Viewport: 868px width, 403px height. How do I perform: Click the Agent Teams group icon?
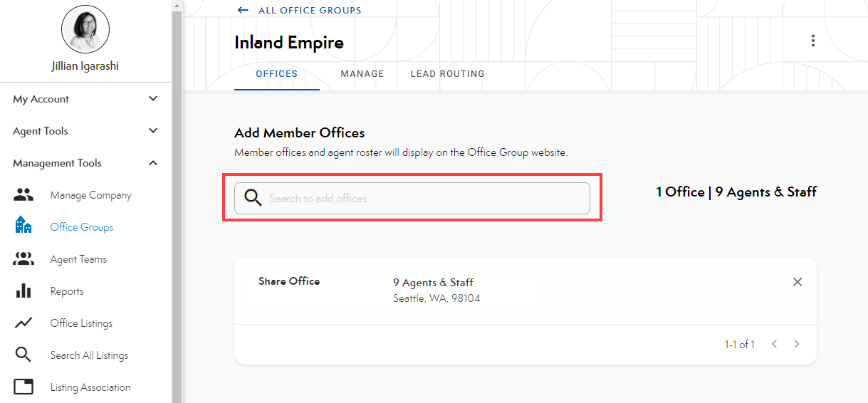pos(23,259)
